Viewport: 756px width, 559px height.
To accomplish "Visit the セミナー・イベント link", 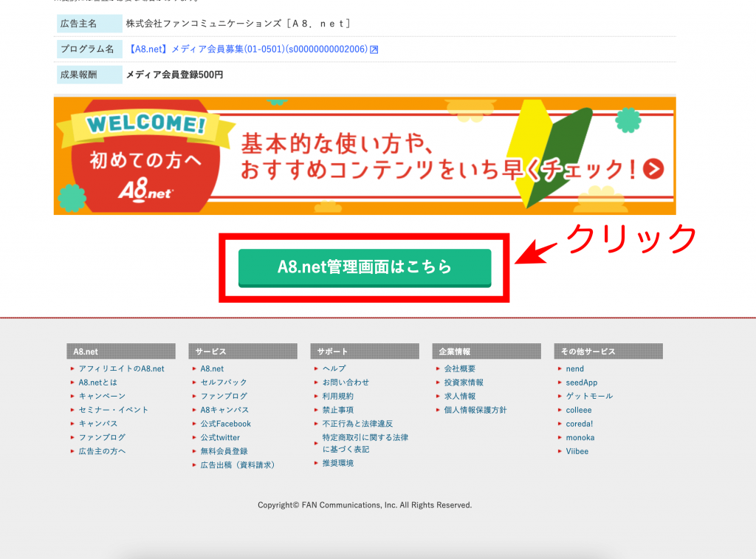I will point(113,410).
